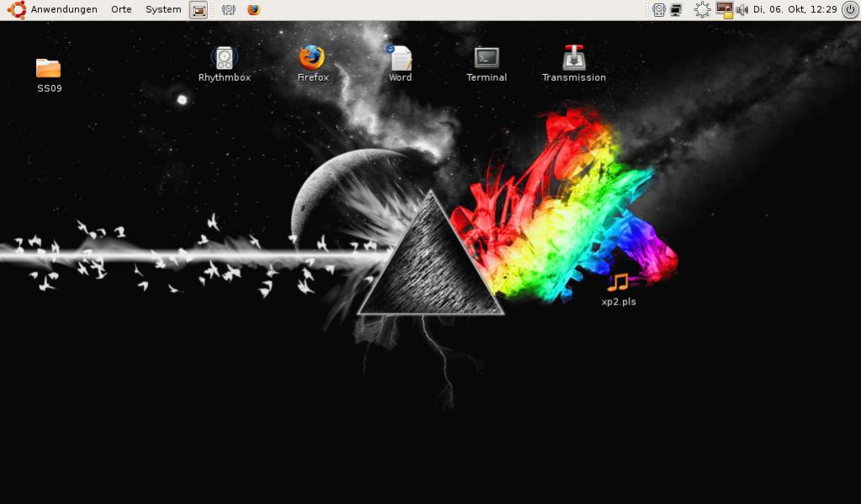Screen dimensions: 861x504
Task: Open the power shutdown menu button
Action: (x=850, y=9)
